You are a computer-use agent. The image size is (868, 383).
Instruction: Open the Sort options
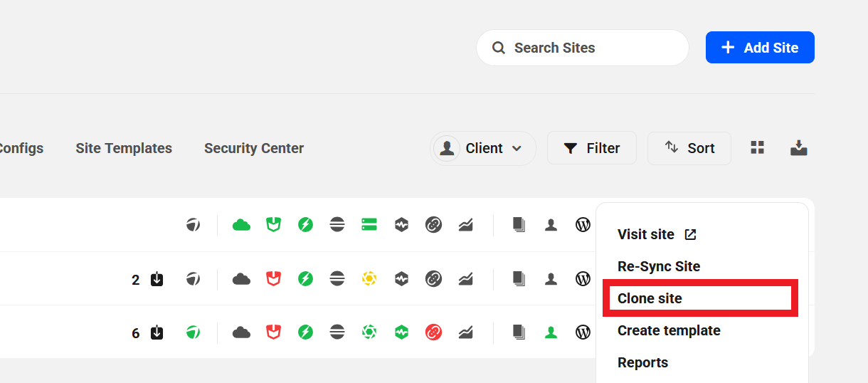coord(689,148)
